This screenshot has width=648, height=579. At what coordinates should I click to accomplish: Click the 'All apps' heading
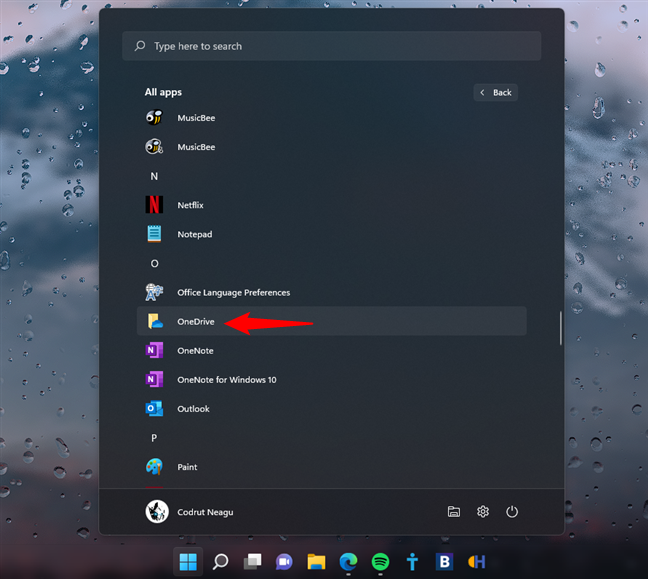[163, 92]
